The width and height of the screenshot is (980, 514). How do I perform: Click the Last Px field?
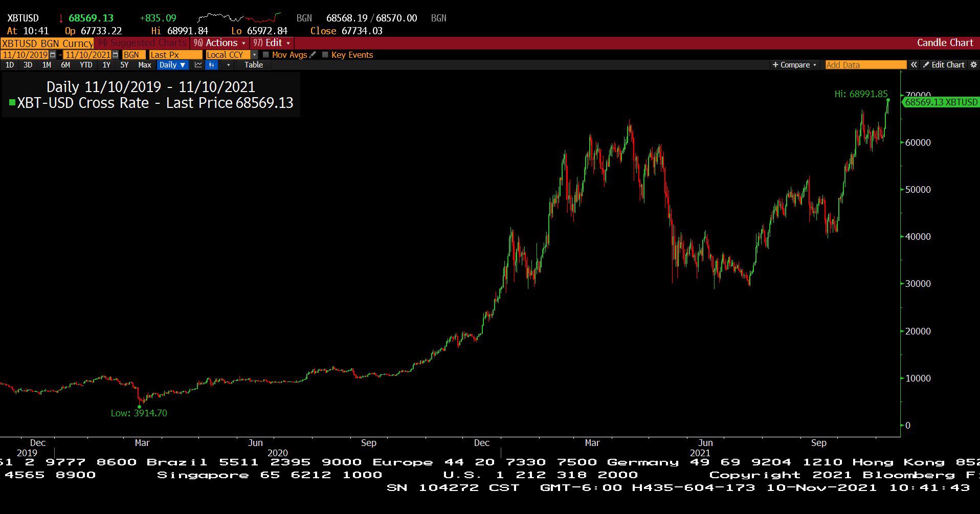[x=176, y=55]
